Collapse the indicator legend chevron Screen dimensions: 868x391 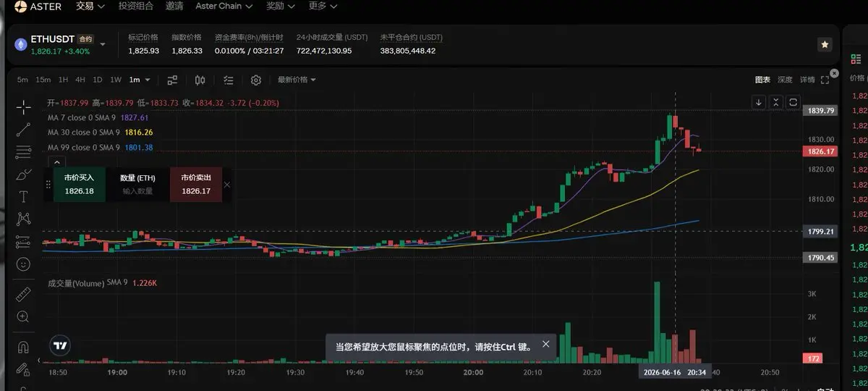(58, 163)
